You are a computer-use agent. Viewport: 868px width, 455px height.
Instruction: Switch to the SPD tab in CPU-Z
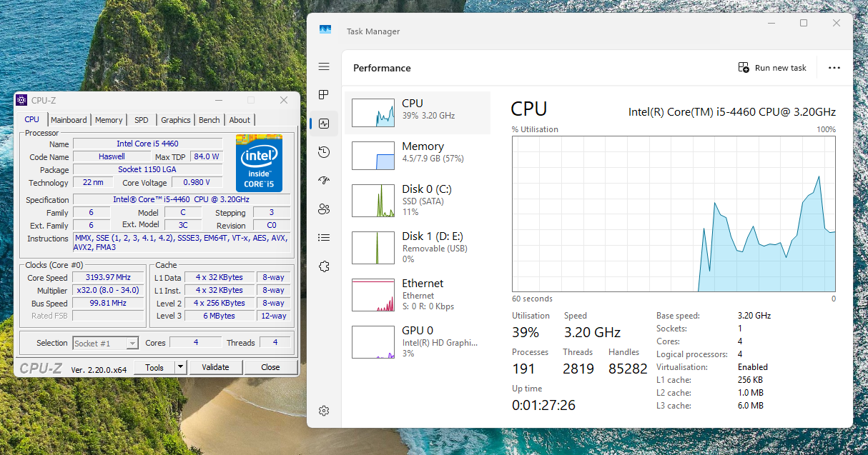142,120
